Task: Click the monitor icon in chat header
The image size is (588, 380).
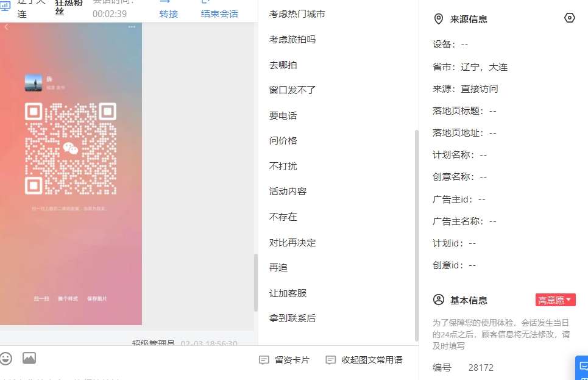Action: (5, 6)
